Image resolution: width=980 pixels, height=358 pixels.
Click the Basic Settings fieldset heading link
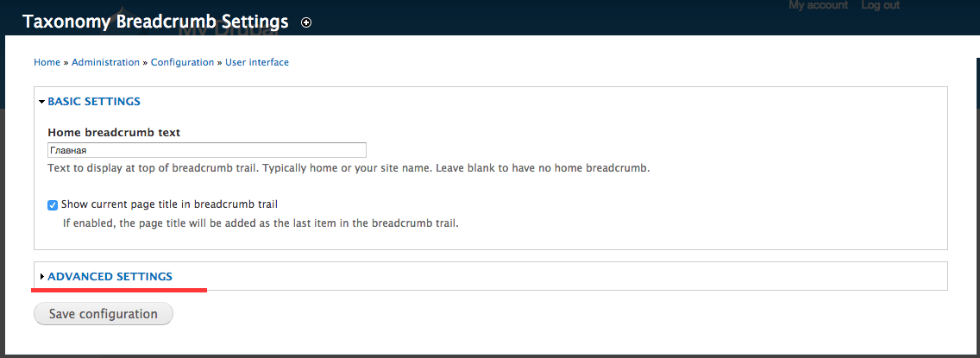[x=94, y=101]
